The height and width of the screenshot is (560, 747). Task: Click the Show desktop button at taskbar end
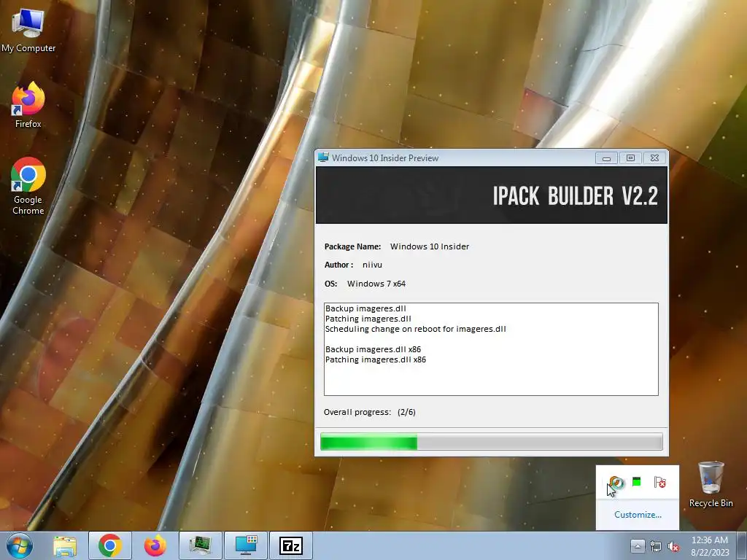[742, 545]
